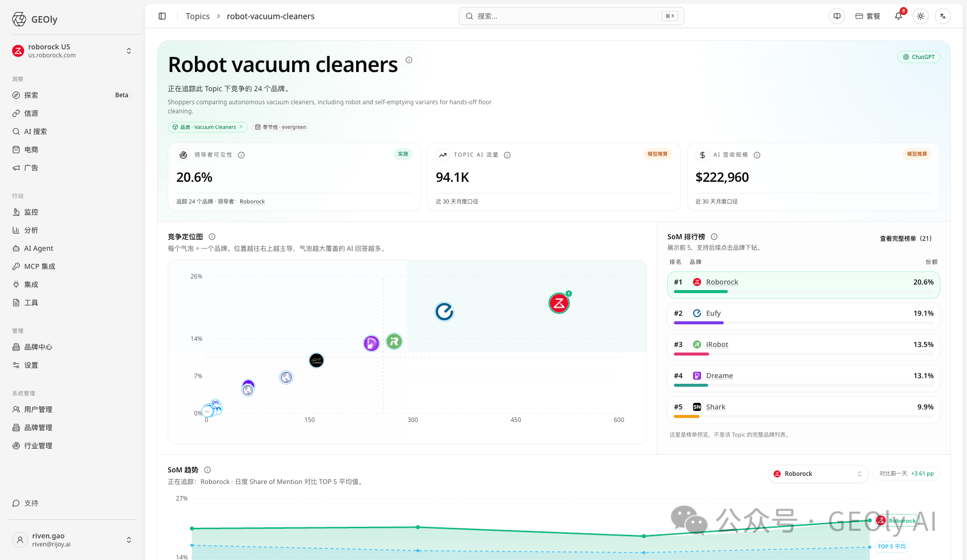Open 品牌中心 building icon item

(73, 347)
